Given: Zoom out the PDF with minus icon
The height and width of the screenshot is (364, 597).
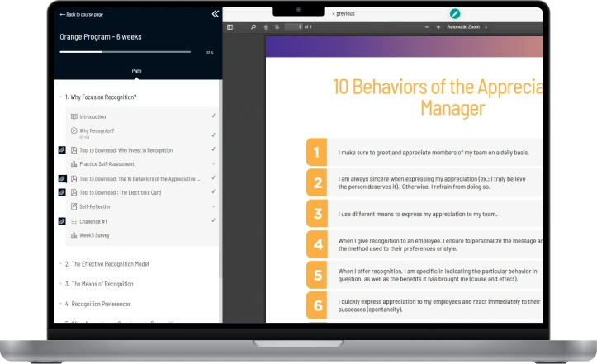Looking at the screenshot, I should (427, 27).
